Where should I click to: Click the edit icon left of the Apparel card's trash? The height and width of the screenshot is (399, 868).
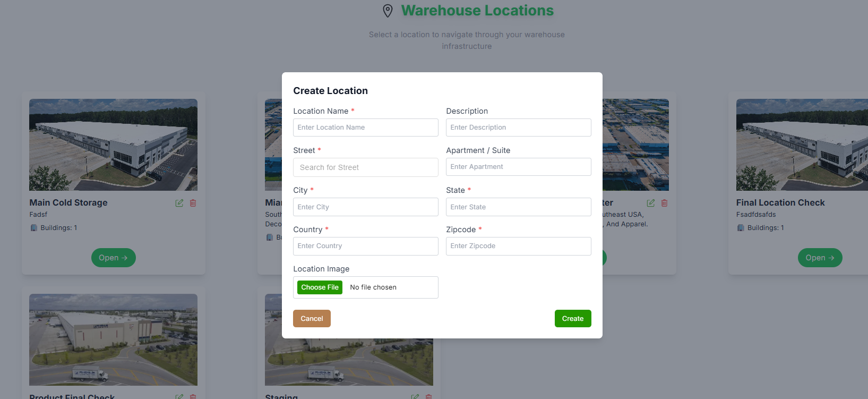coord(651,203)
